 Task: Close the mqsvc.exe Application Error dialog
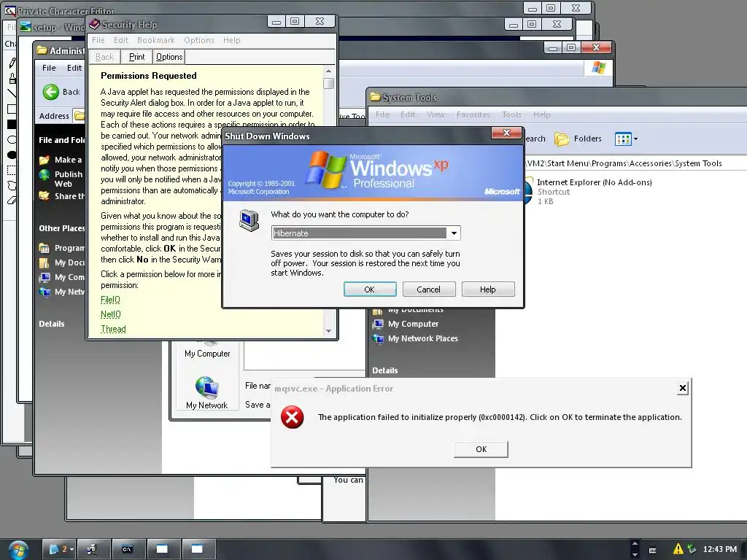[682, 388]
